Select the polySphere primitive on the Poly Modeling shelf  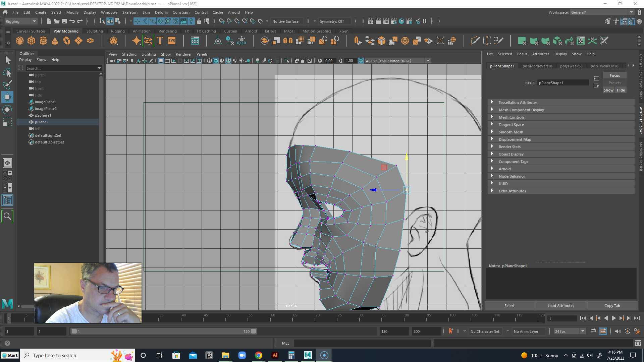tap(19, 40)
